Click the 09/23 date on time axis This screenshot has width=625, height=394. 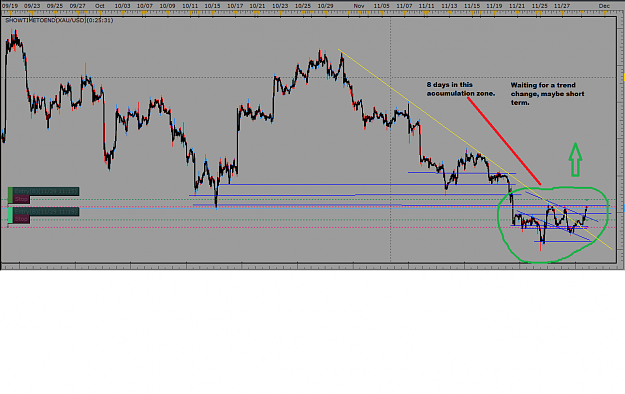coord(32,6)
